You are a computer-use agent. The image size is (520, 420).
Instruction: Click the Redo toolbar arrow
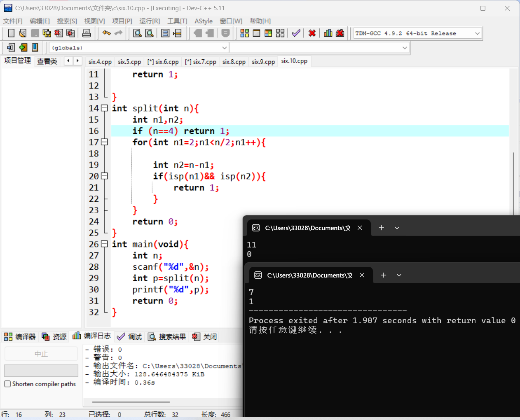pyautogui.click(x=119, y=33)
